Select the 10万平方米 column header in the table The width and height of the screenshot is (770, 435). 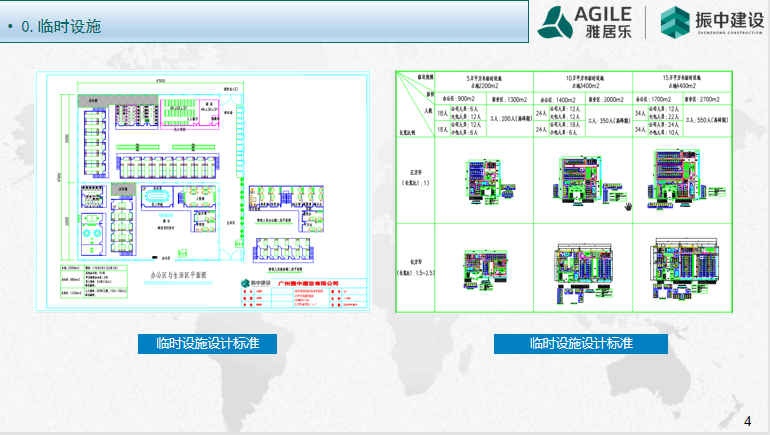[x=583, y=82]
